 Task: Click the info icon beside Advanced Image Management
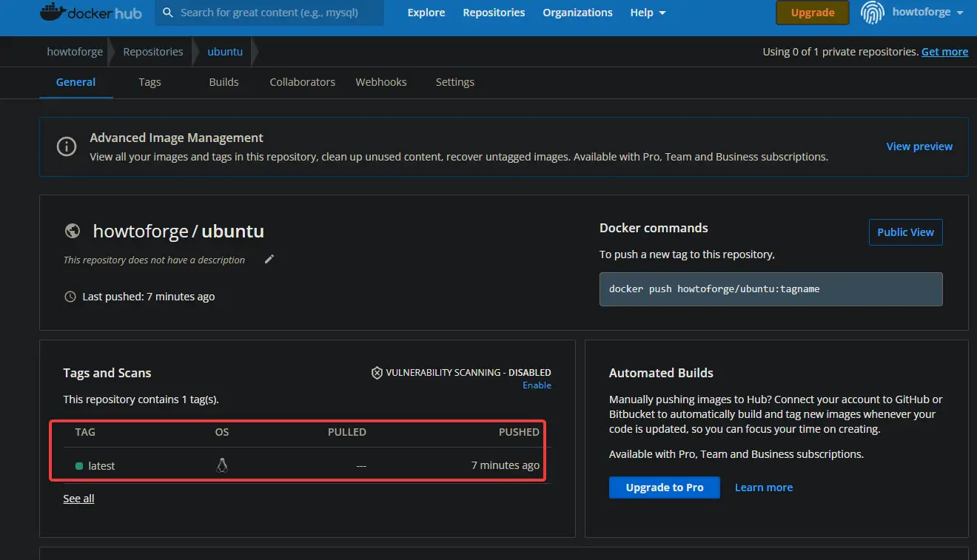coord(67,146)
